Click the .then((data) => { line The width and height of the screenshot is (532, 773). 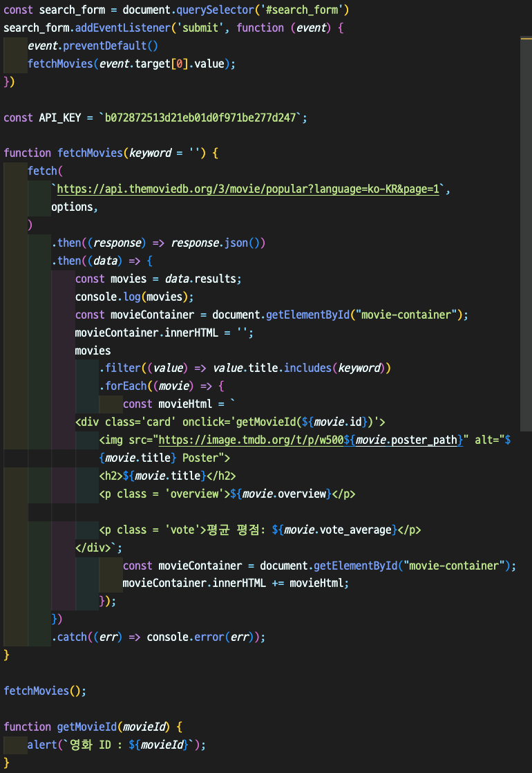click(102, 261)
